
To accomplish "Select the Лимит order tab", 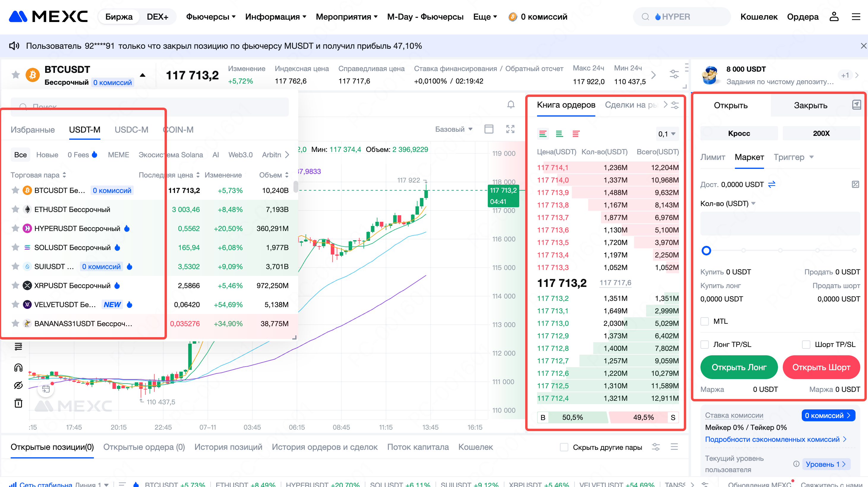I will pyautogui.click(x=713, y=157).
